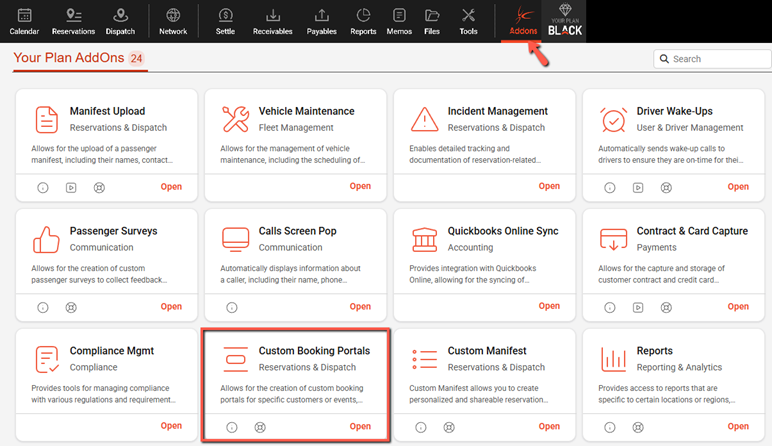Click the support icon on Custom Booking Portals
Image resolution: width=772 pixels, height=446 pixels.
[260, 427]
